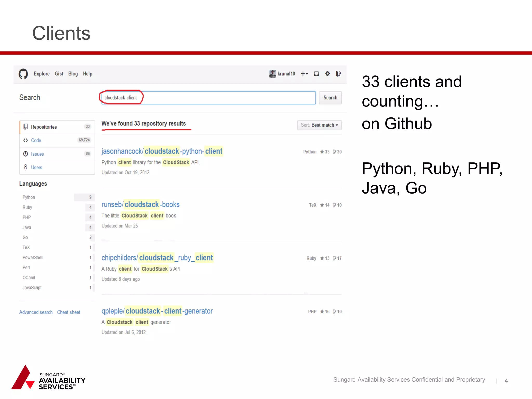Open the plus create-new dropdown
Image resolution: width=532 pixels, height=399 pixels.
[x=304, y=74]
